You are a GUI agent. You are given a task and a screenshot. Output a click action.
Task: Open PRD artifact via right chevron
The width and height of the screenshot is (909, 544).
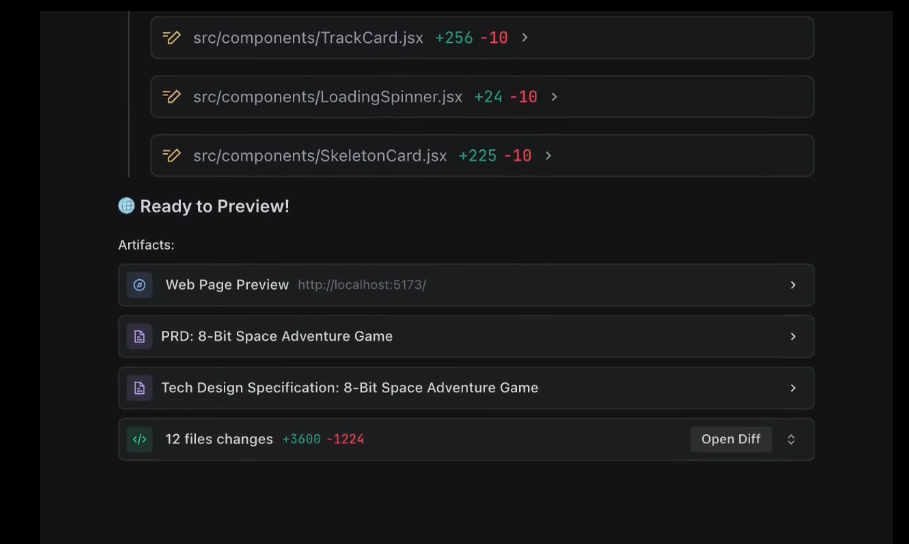point(793,336)
